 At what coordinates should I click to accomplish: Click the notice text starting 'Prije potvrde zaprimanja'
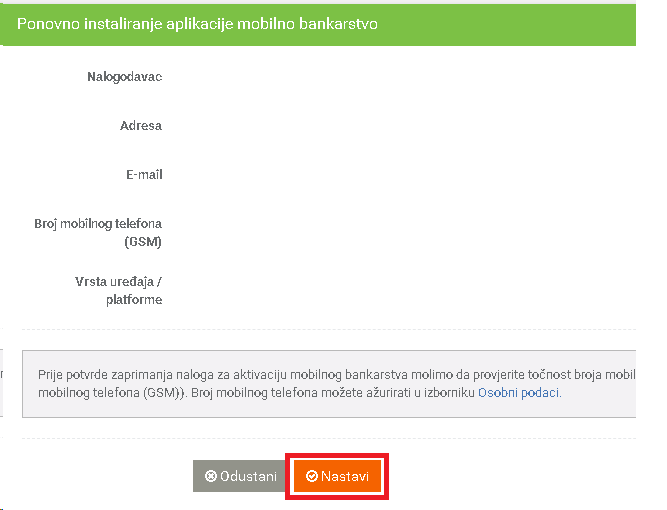[336, 384]
